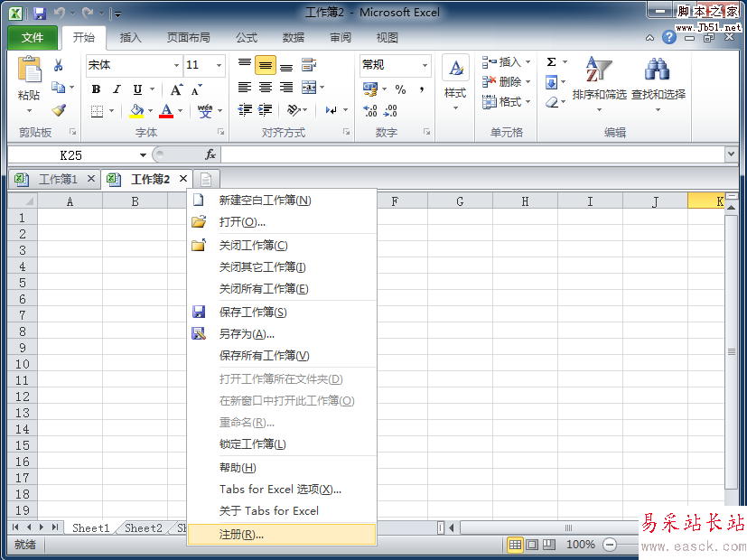Click the Copy icon in clipboard group

coord(58,87)
